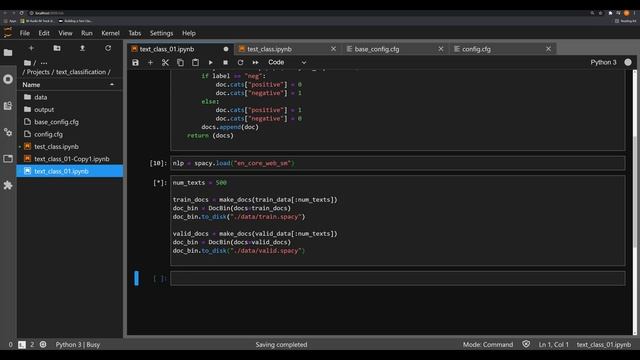Open the File menu
The height and width of the screenshot is (360, 640).
coord(25,33)
